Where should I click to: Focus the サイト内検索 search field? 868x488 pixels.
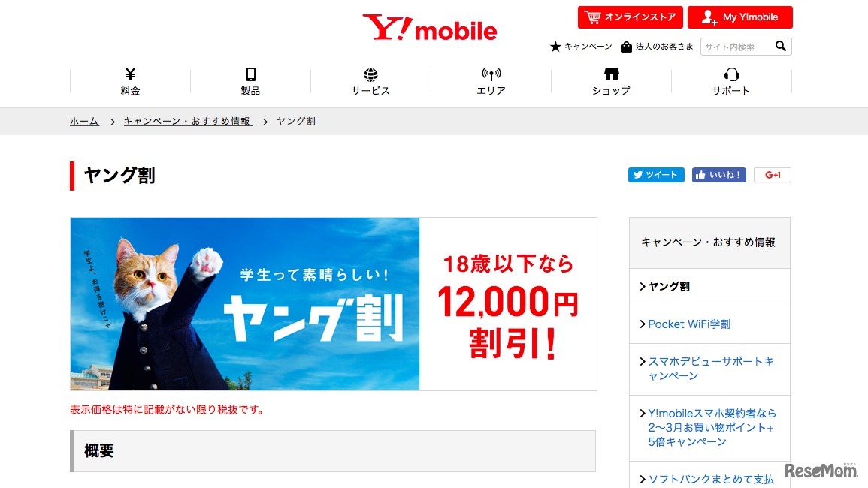pyautogui.click(x=736, y=47)
